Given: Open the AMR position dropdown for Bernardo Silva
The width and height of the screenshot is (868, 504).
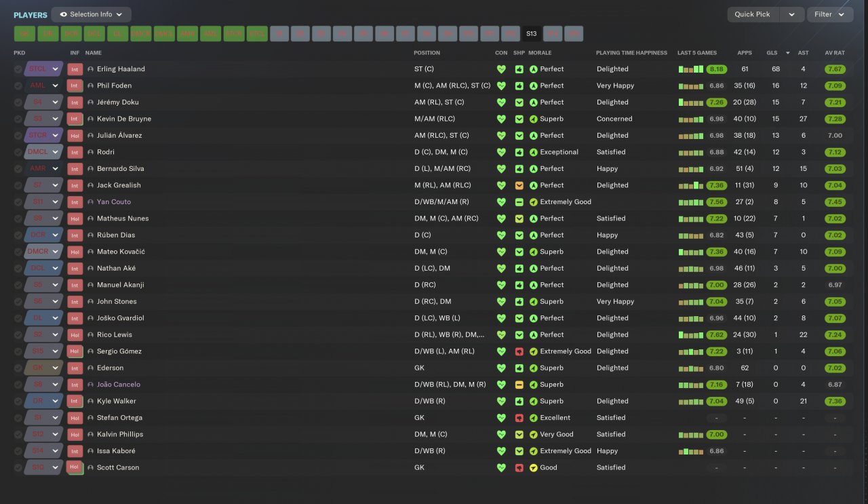Looking at the screenshot, I should coord(56,169).
